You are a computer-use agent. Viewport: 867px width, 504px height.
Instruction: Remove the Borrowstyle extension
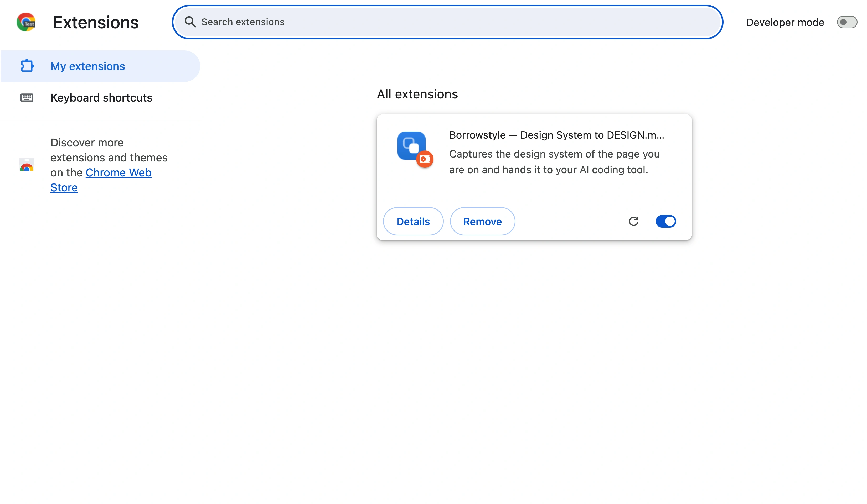(482, 221)
